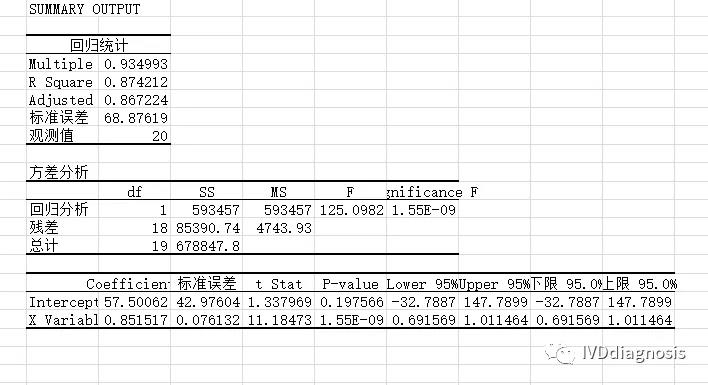Click the Upper 95% header cell

pos(495,284)
